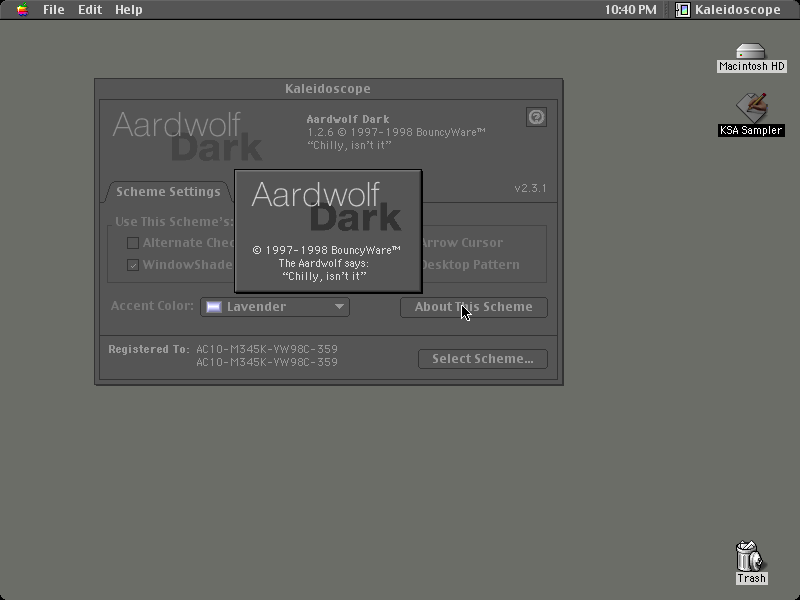Click the help question mark icon
Image resolution: width=800 pixels, height=600 pixels.
[x=536, y=117]
